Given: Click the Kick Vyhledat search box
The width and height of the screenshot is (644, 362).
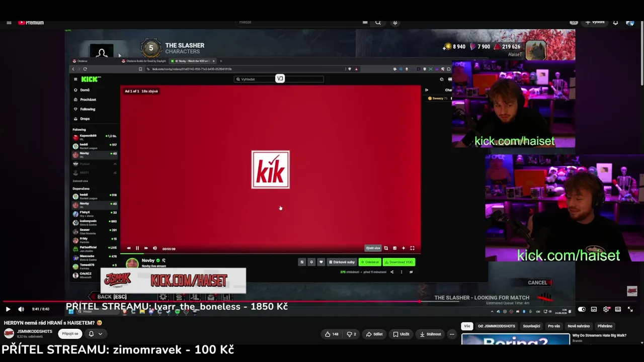Looking at the screenshot, I should coord(279,79).
